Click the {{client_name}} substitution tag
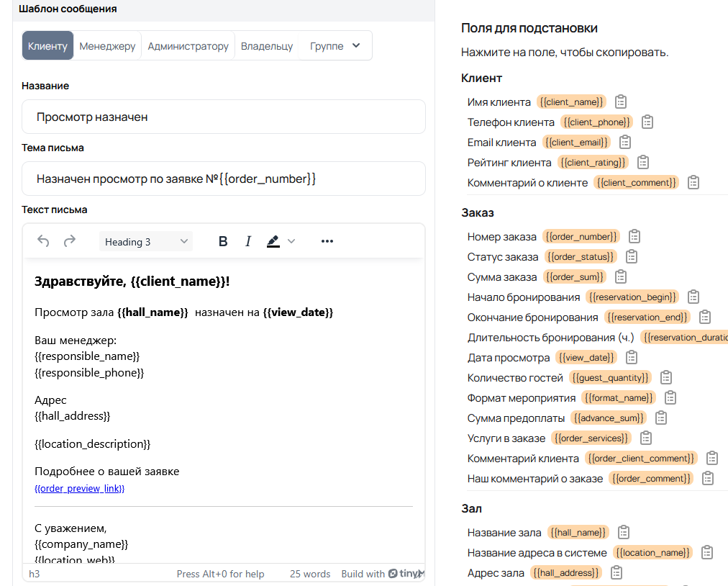Screen dimensions: 728x586 571,102
